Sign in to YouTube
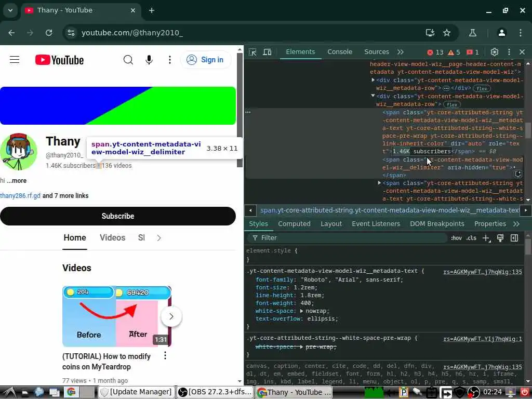532x399 pixels. tap(205, 60)
